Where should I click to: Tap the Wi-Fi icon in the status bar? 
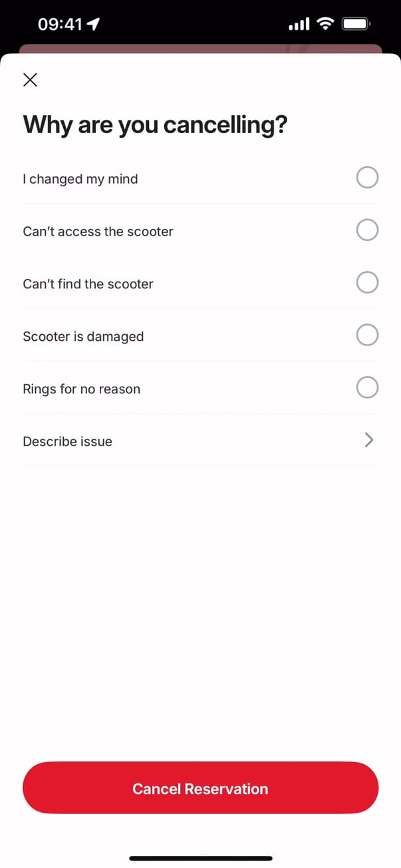[x=325, y=25]
